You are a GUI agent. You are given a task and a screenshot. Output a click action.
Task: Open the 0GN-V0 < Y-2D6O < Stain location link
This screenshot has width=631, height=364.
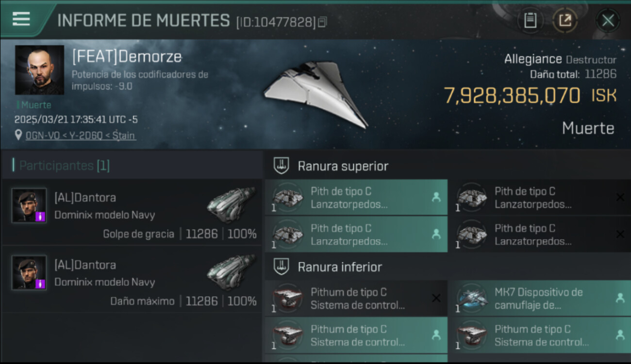click(x=81, y=135)
